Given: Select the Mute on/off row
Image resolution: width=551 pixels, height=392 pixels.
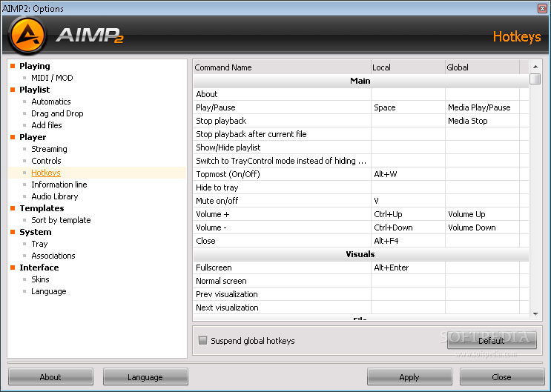Looking at the screenshot, I should pyautogui.click(x=361, y=201).
